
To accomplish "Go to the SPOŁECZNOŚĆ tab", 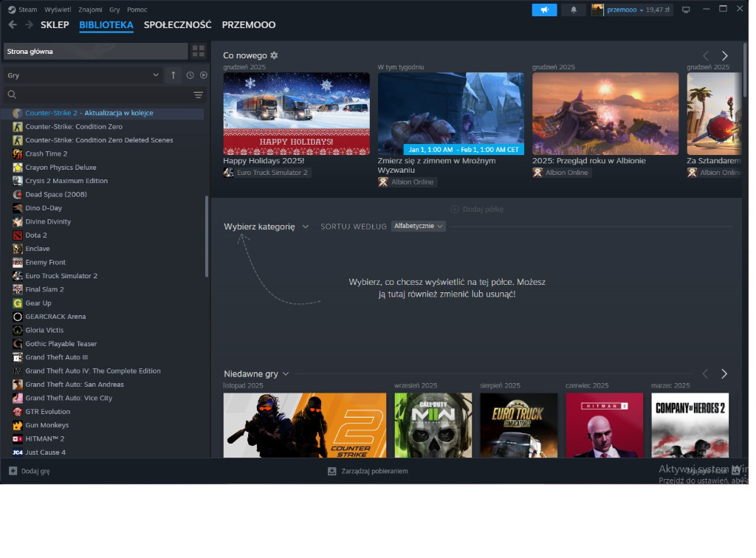I will click(x=177, y=24).
